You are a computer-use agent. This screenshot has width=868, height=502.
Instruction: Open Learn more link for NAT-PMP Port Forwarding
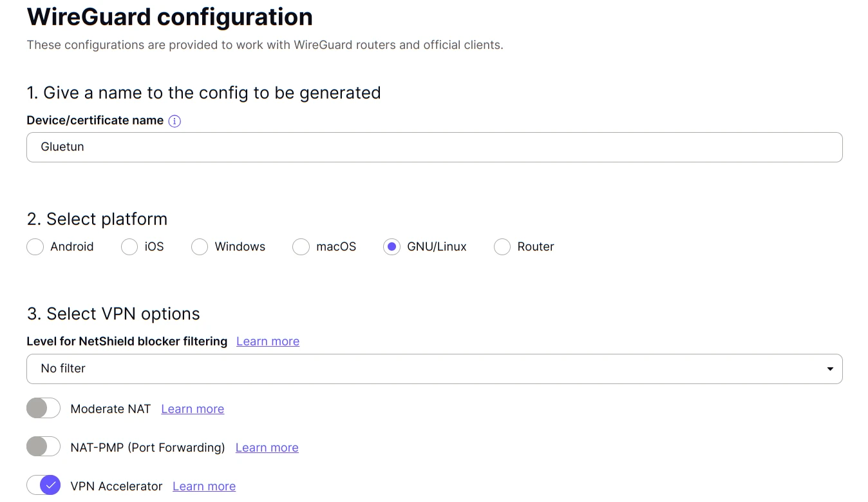267,448
